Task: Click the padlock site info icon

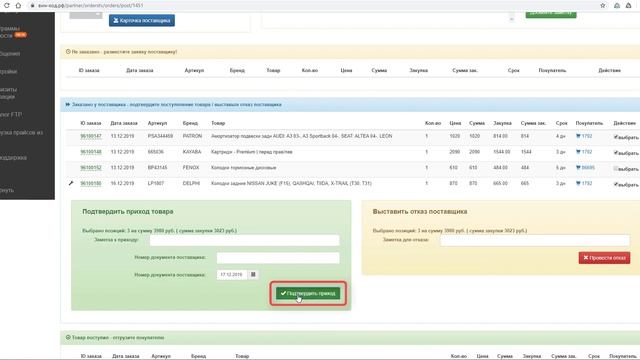Action: [32, 6]
